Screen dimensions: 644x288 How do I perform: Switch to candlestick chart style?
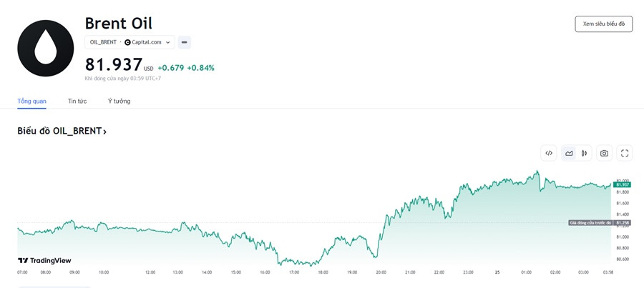[x=585, y=153]
